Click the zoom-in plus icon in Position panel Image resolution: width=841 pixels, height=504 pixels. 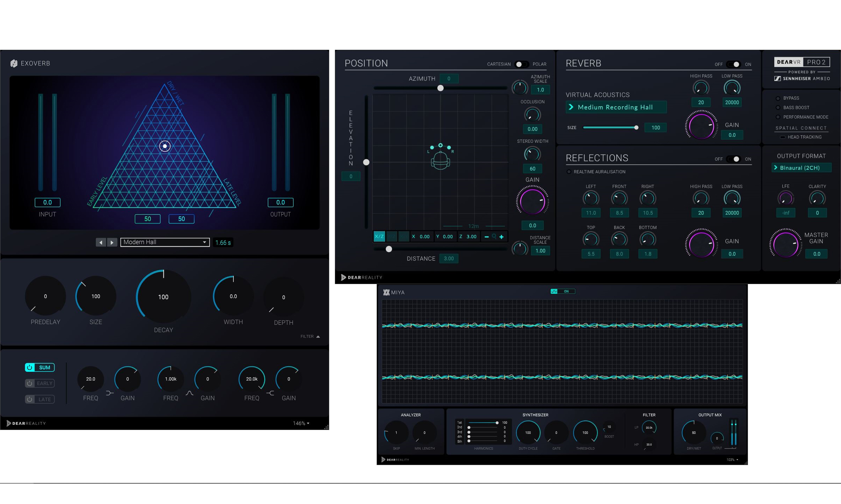[x=502, y=237]
